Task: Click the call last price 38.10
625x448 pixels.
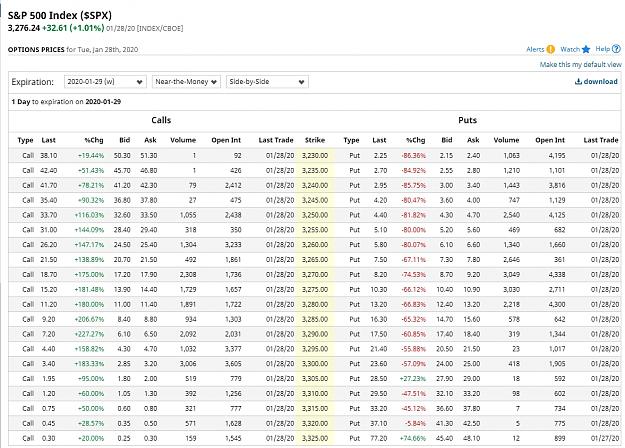Action: coord(49,156)
